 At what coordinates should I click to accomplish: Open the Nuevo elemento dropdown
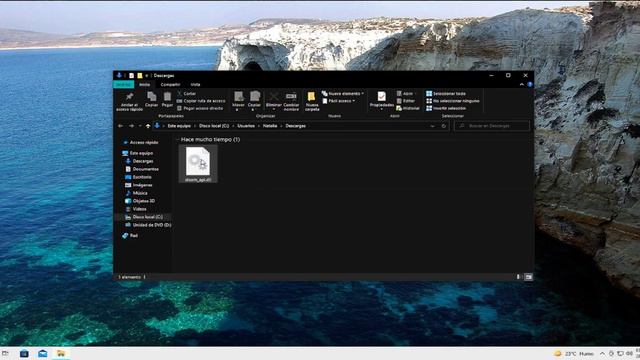coord(343,93)
